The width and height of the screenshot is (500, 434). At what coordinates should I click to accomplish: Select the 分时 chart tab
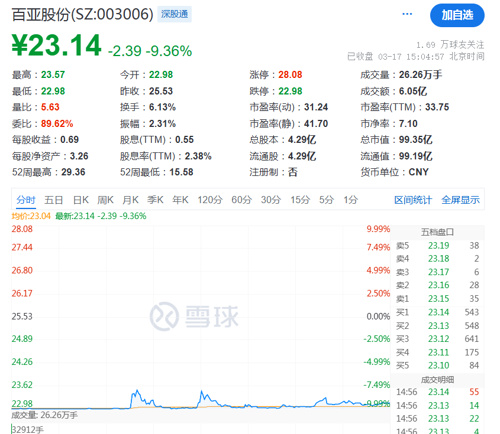pyautogui.click(x=26, y=200)
